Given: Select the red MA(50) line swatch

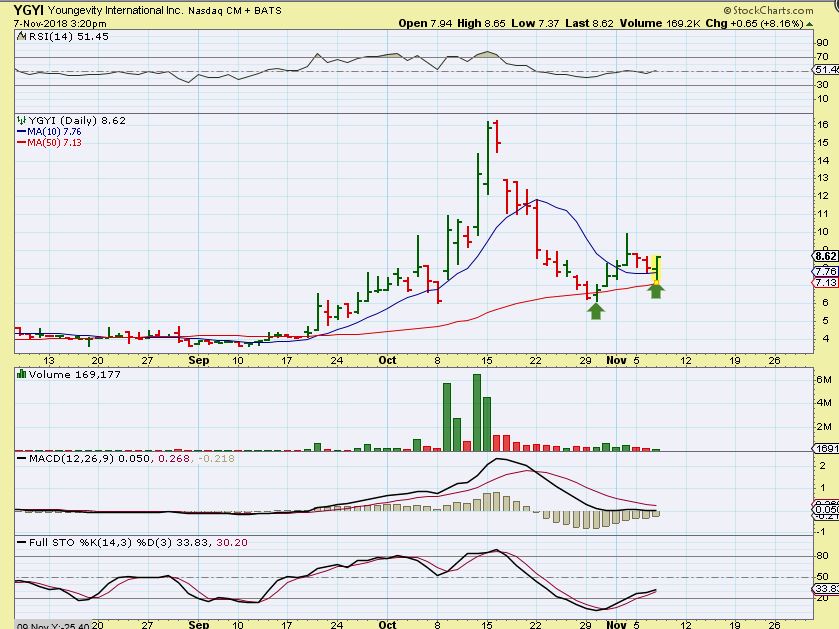Looking at the screenshot, I should (21, 143).
